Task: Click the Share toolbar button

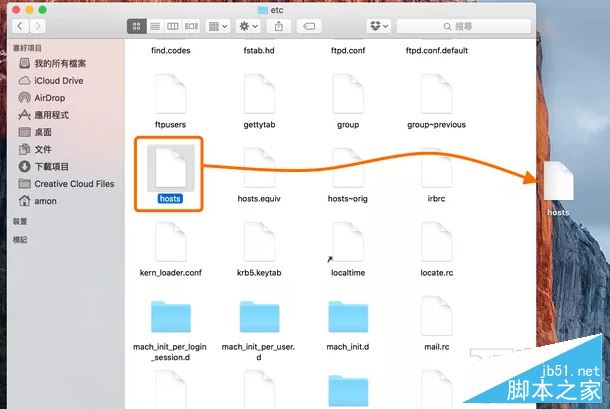Action: (x=279, y=26)
